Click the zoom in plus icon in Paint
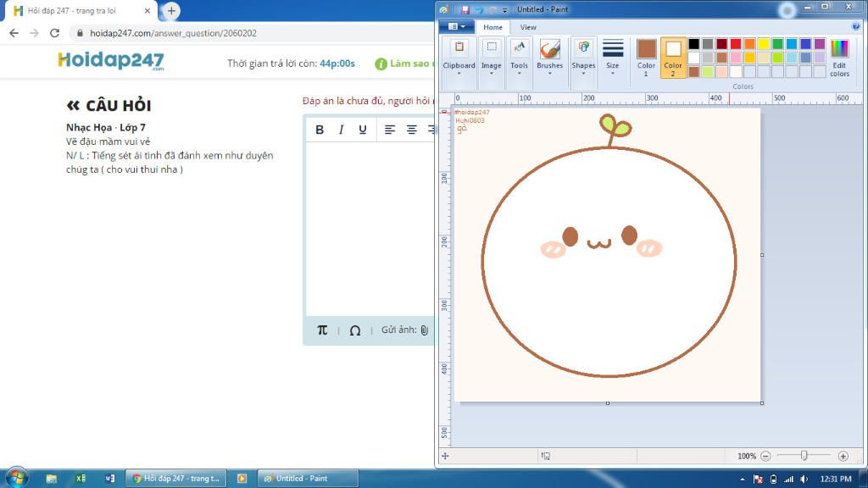Image resolution: width=868 pixels, height=488 pixels. (843, 456)
